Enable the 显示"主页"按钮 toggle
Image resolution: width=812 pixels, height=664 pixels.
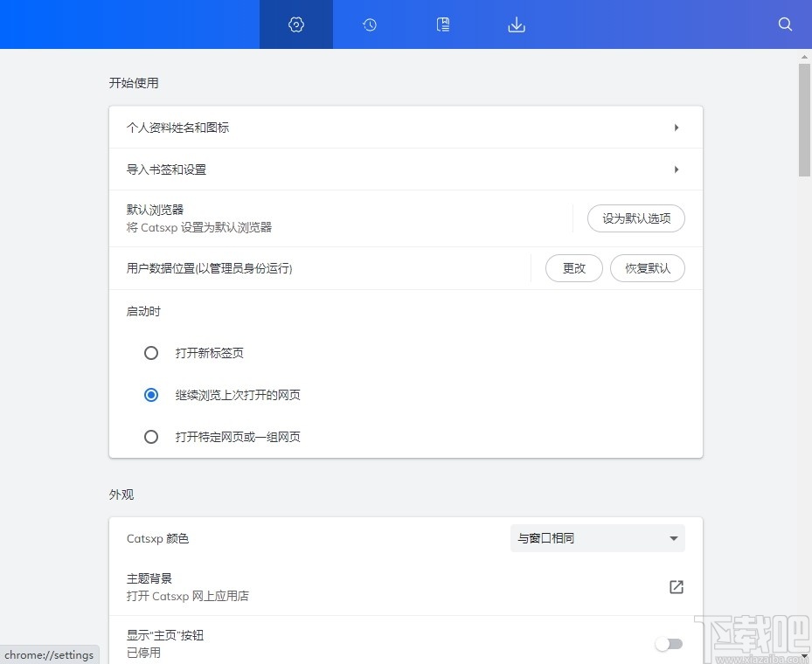click(x=669, y=643)
